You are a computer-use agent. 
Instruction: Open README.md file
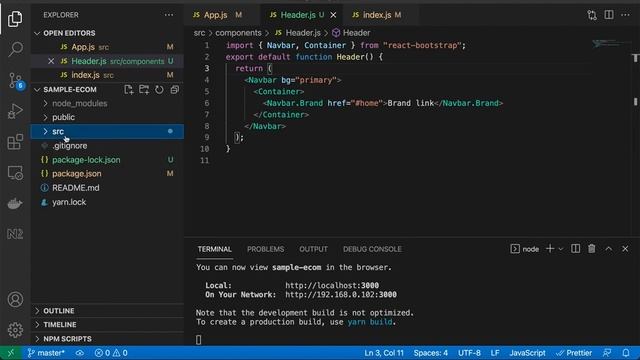click(107, 188)
